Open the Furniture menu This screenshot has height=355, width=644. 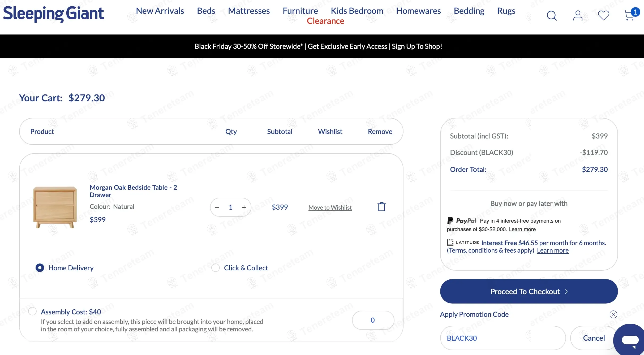[300, 11]
